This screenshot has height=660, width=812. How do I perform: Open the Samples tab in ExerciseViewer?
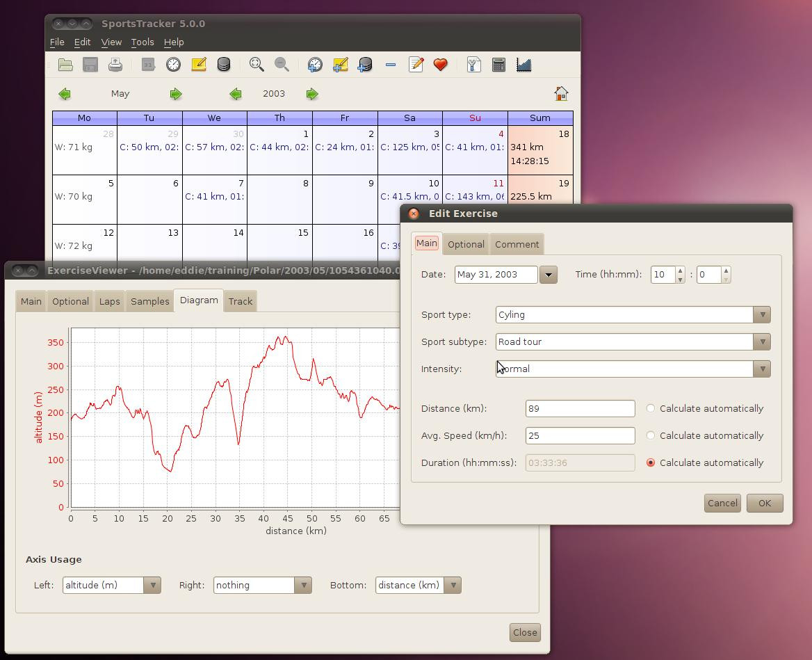click(x=149, y=301)
